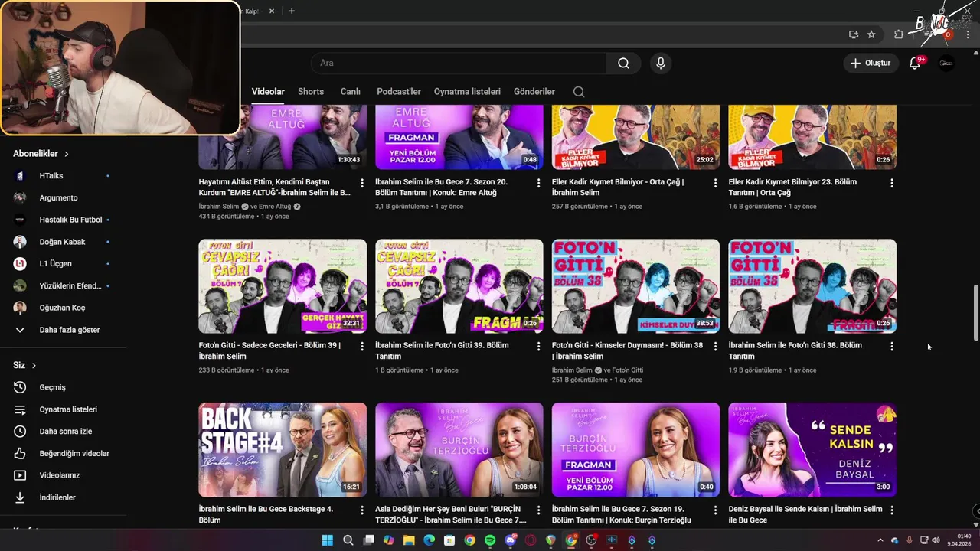Open options for Foto'n Gitti Sadece Geceleri video
Viewport: 980px width, 551px height.
point(362,347)
